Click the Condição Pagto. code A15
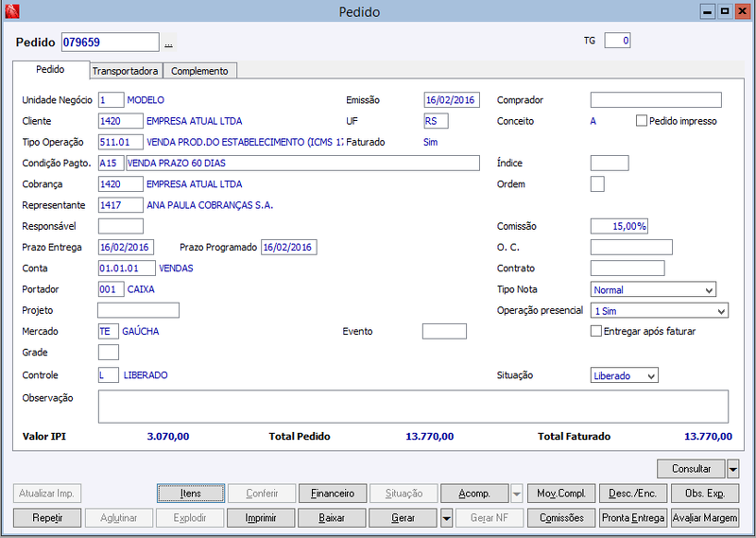This screenshot has height=538, width=756. pos(111,163)
